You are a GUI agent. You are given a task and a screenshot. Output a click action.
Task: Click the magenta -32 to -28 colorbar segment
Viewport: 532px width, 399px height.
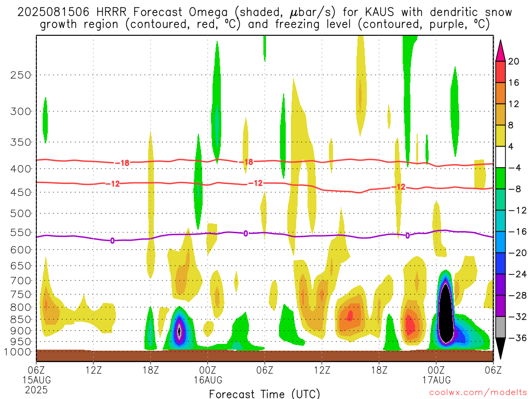point(500,306)
